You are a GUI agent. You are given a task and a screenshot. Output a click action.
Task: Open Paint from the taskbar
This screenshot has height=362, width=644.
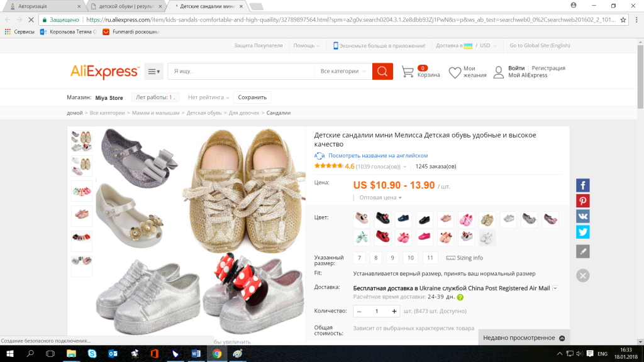pos(237,353)
